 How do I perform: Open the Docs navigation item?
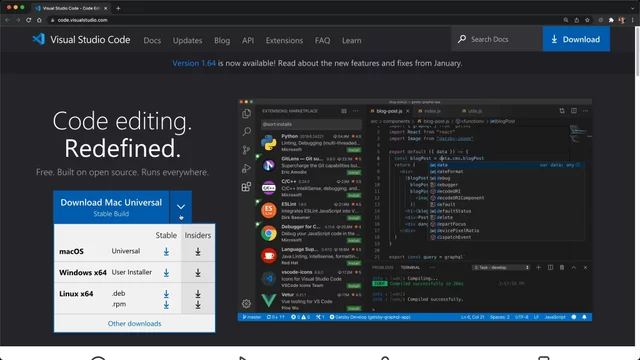(152, 40)
